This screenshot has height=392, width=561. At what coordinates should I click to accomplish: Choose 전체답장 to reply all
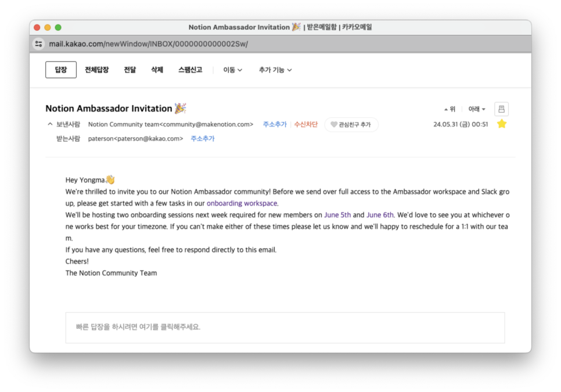[96, 70]
